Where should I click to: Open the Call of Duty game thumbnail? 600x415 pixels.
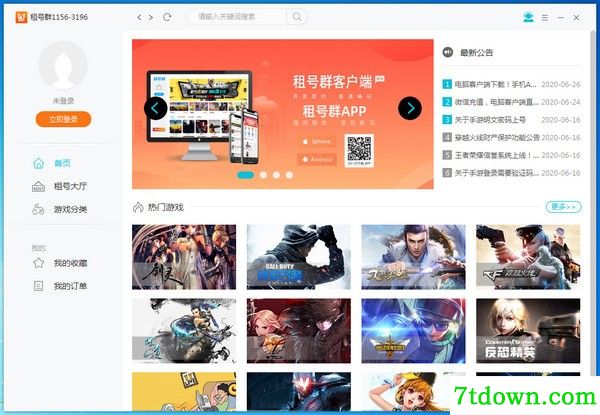tap(298, 257)
